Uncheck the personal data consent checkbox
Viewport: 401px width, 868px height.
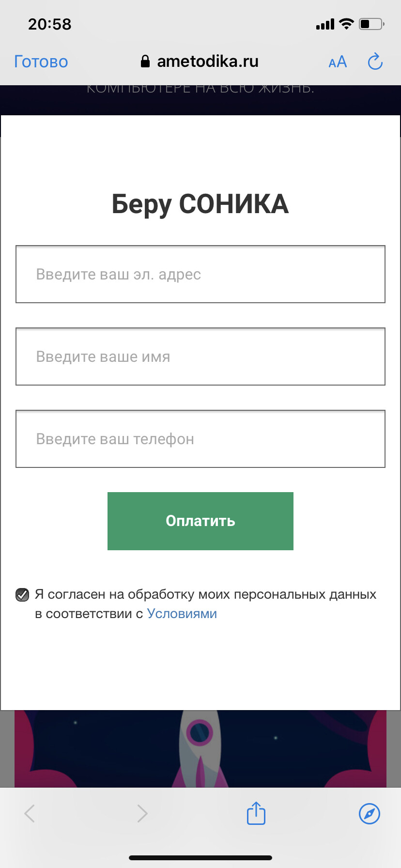point(22,594)
